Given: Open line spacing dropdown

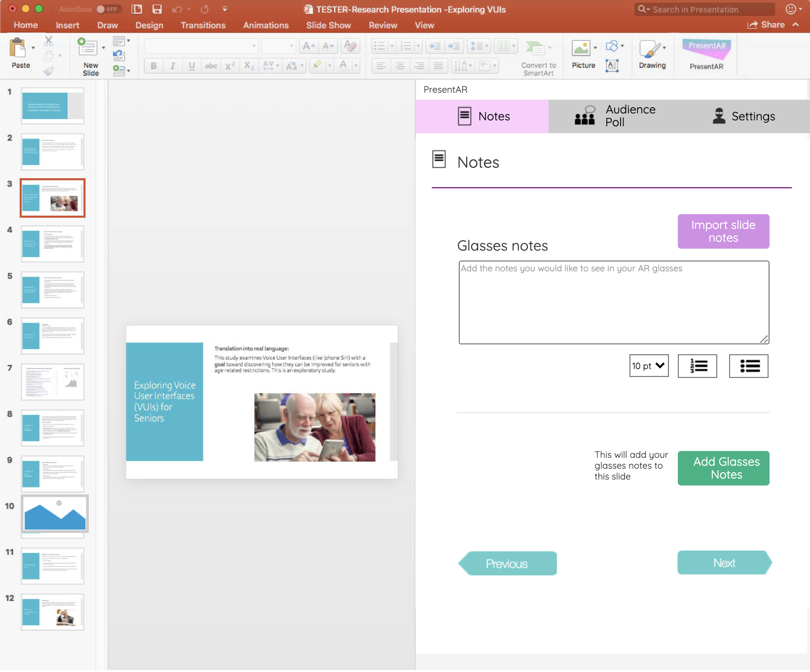Looking at the screenshot, I should click(479, 46).
